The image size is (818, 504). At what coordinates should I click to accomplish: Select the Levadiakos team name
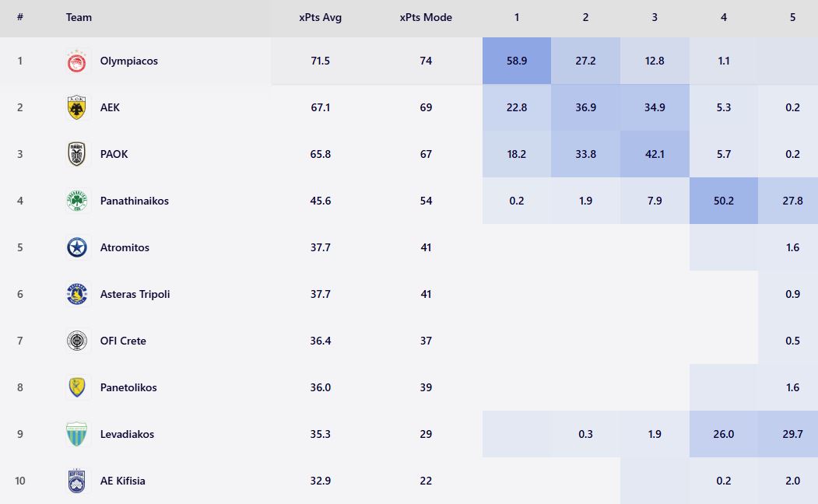point(127,434)
